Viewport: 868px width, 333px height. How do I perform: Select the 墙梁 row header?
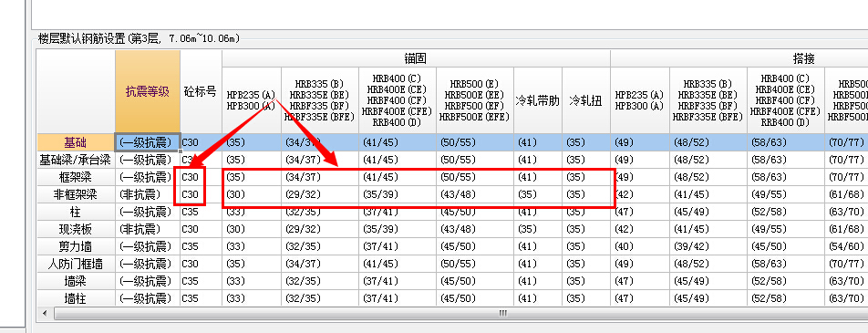(x=76, y=281)
